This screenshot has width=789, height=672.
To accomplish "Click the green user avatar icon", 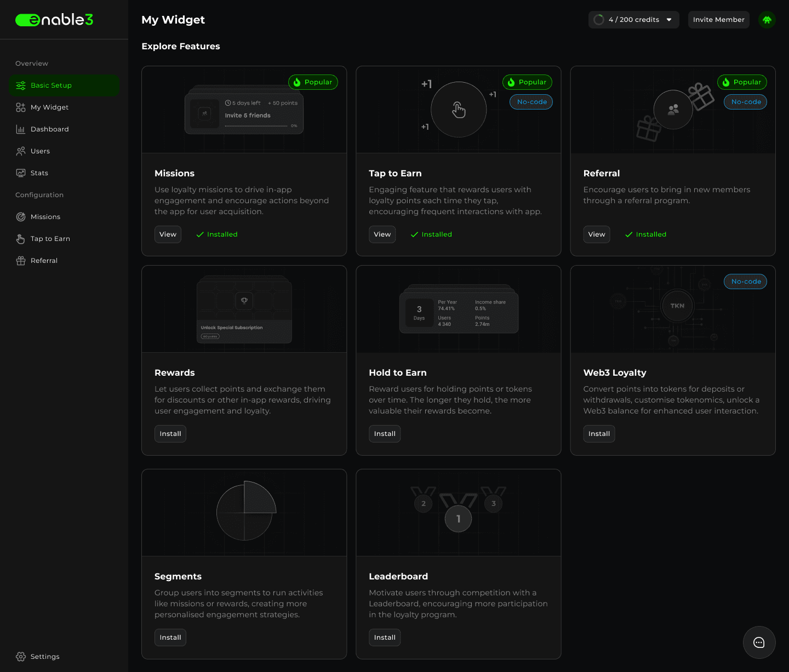I will [x=767, y=20].
